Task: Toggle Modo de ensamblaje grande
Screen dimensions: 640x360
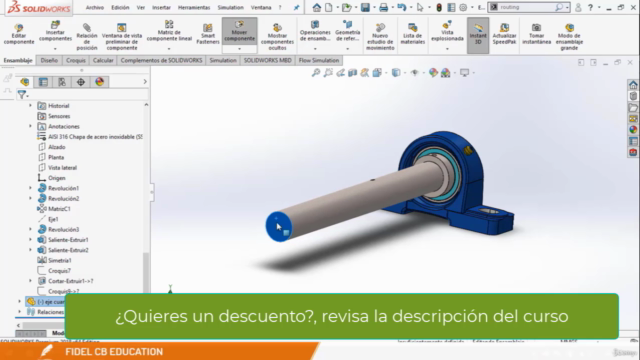Action: point(569,37)
